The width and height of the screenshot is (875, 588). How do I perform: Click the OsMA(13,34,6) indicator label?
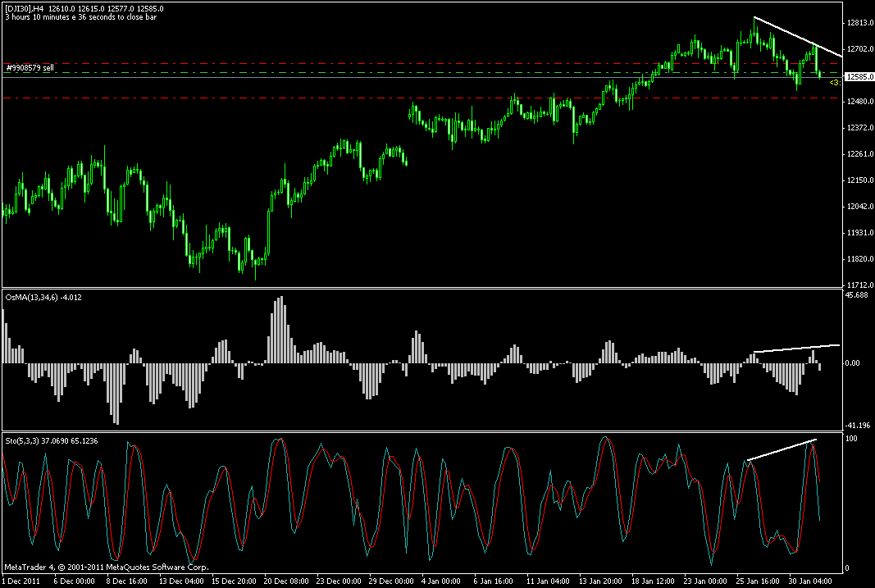[43, 298]
